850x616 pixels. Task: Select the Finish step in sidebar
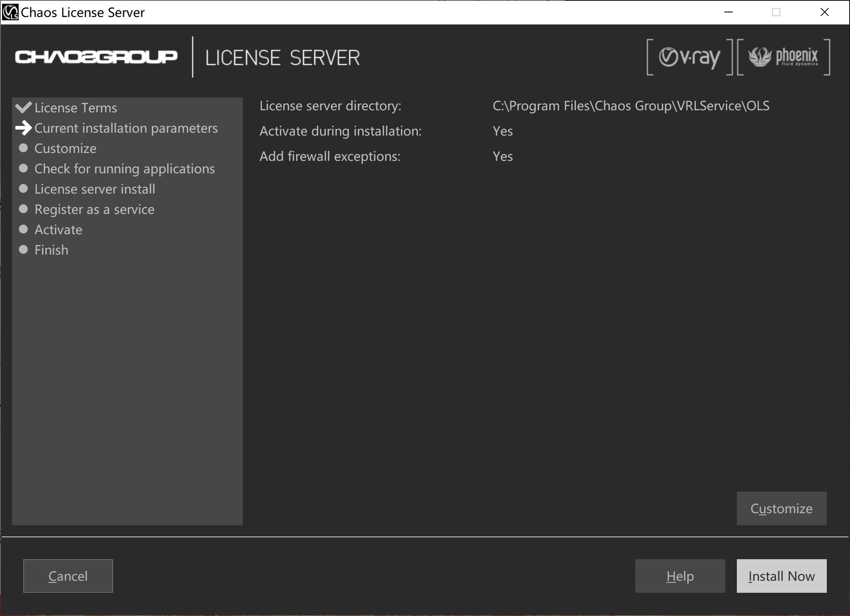(x=51, y=250)
